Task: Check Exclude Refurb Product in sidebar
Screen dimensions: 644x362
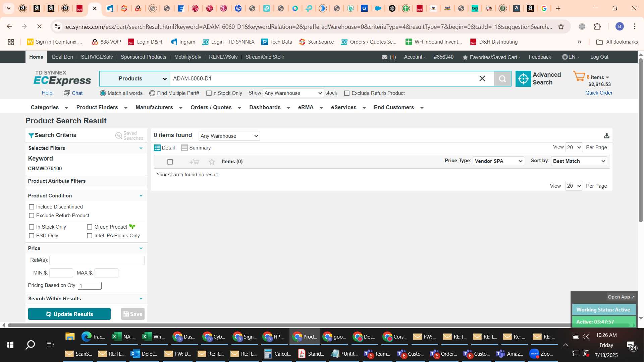Action: [x=32, y=216]
